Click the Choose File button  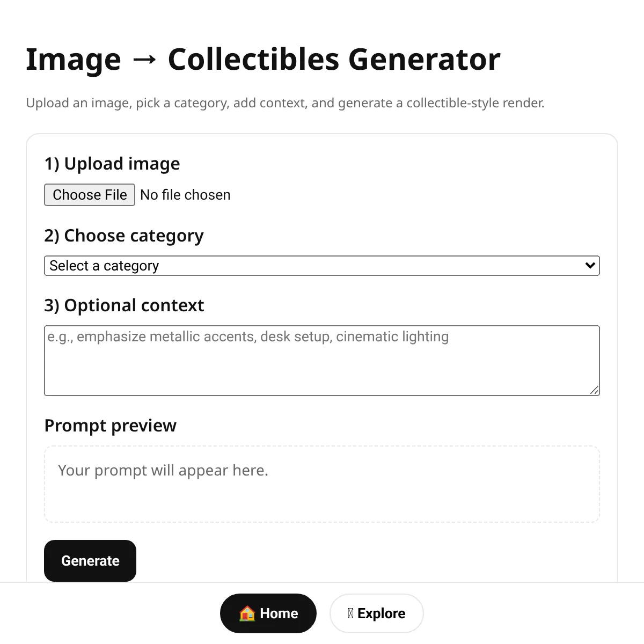[90, 195]
